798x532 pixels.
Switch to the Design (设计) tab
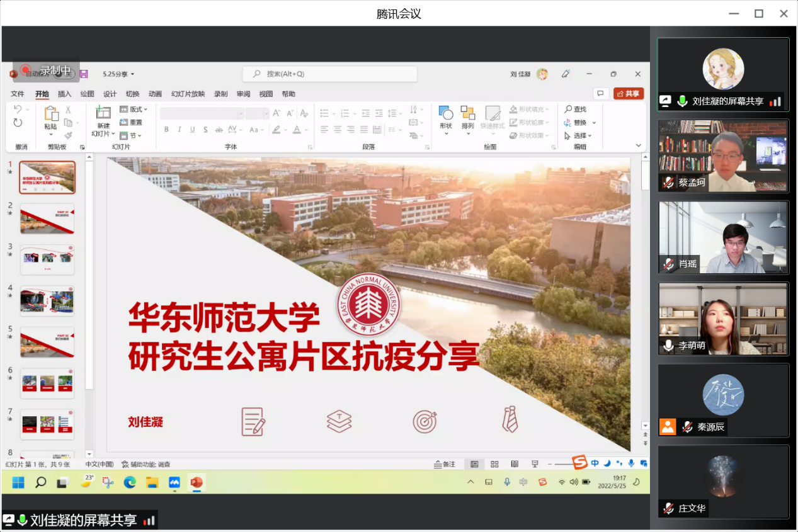[x=110, y=94]
